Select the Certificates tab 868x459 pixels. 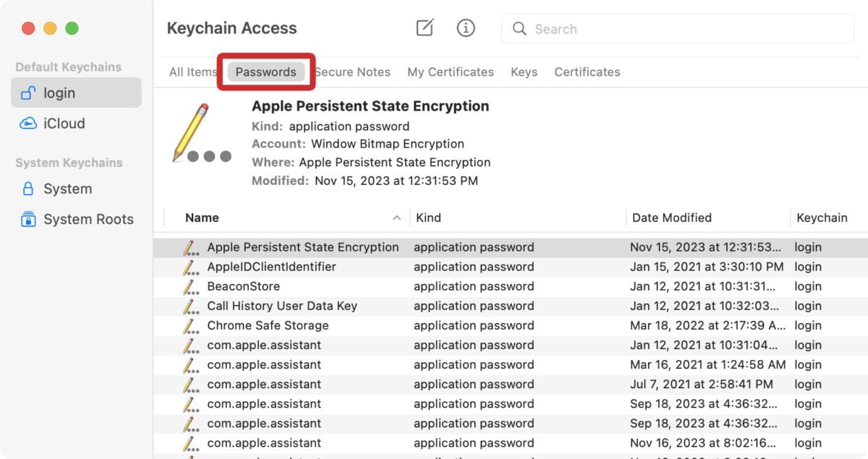click(x=587, y=72)
